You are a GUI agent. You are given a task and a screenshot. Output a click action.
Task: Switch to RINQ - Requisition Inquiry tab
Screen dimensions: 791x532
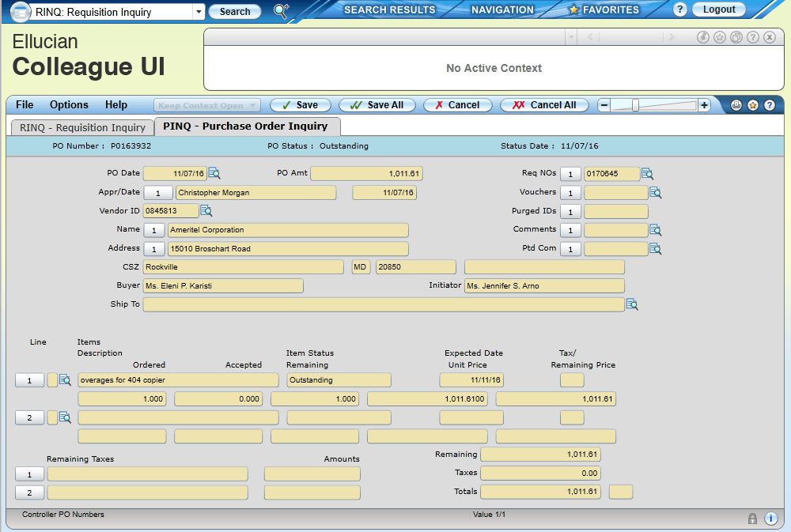click(x=82, y=127)
